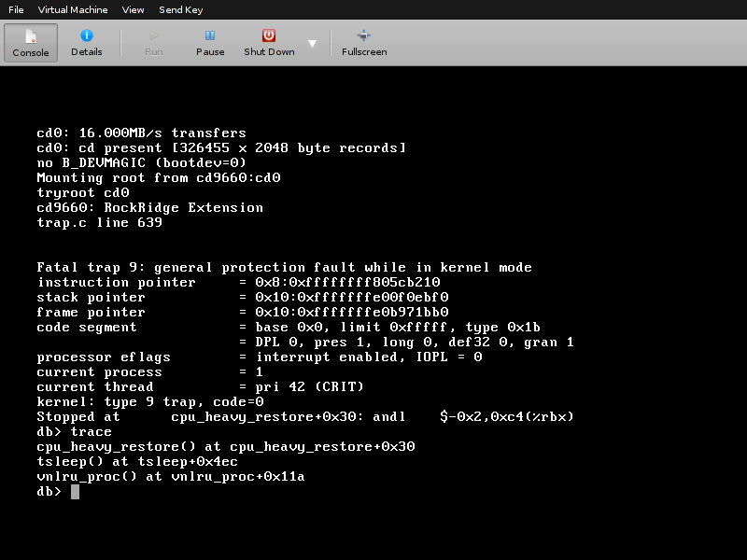747x560 pixels.
Task: Click the 'cd0: 16.000MB/s transfers' line
Action: (141, 133)
